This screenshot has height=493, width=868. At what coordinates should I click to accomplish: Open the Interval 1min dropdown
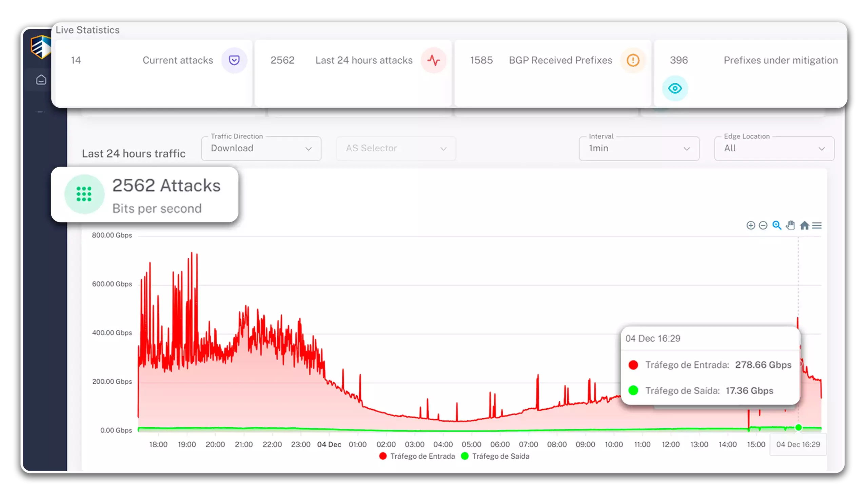639,149
